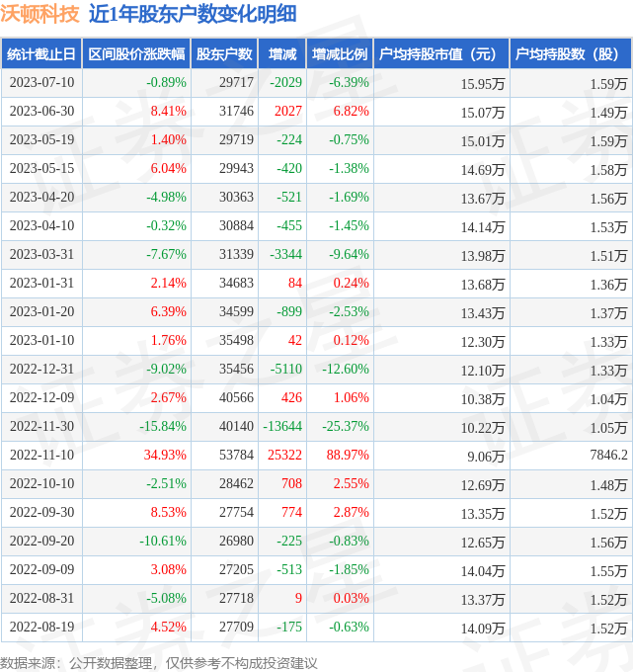Click the 户均持股数（股） column header
The width and height of the screenshot is (633, 672).
(x=571, y=54)
